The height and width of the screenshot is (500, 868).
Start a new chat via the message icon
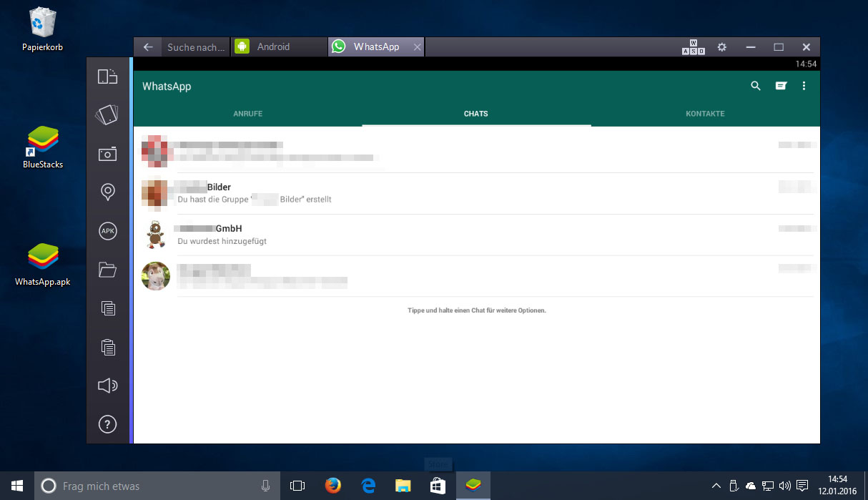click(x=781, y=86)
